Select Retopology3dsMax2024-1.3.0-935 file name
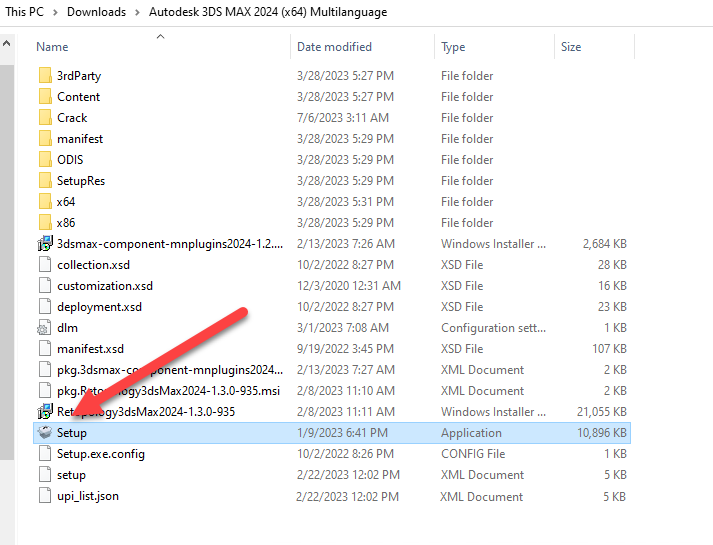713x545 pixels. click(x=146, y=412)
